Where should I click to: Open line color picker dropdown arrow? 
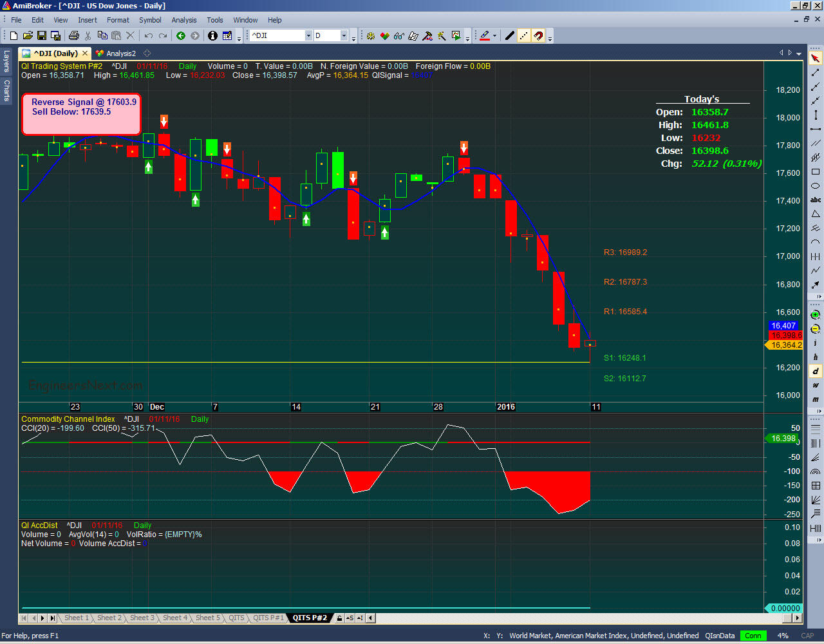point(494,36)
